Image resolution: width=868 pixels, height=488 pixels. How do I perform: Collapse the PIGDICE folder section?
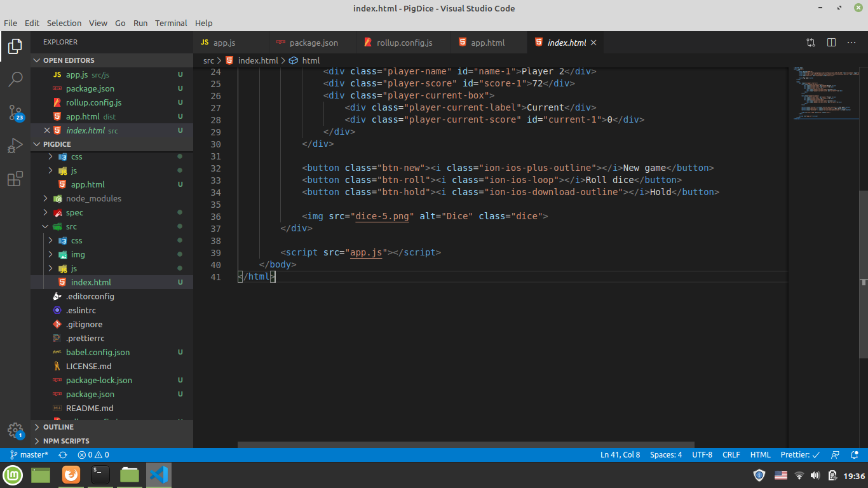pyautogui.click(x=112, y=144)
